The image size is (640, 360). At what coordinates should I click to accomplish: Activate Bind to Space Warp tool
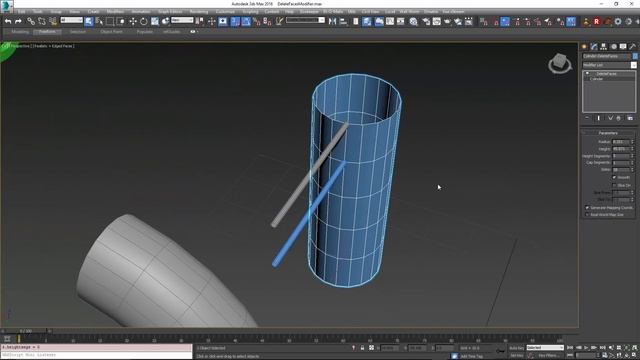pyautogui.click(x=53, y=21)
